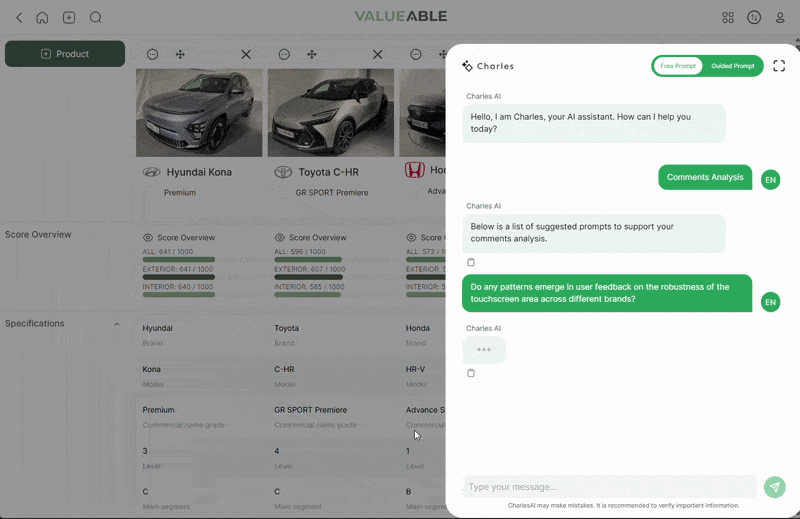Go to home via house icon
The height and width of the screenshot is (519, 800).
(x=42, y=17)
